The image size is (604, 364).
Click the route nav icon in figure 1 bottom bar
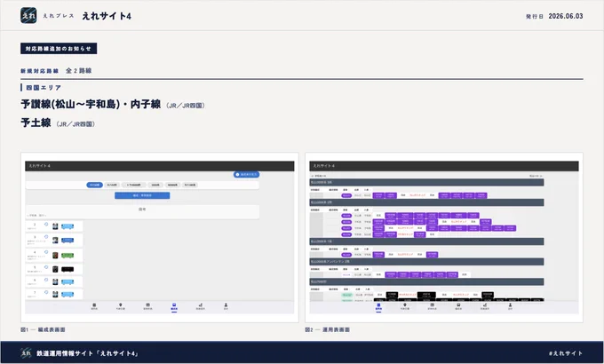pos(201,306)
